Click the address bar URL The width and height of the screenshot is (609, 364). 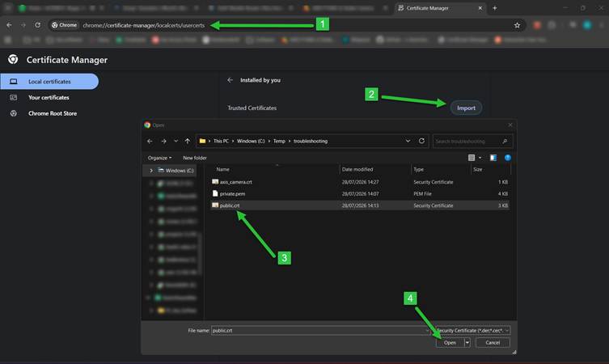[144, 25]
